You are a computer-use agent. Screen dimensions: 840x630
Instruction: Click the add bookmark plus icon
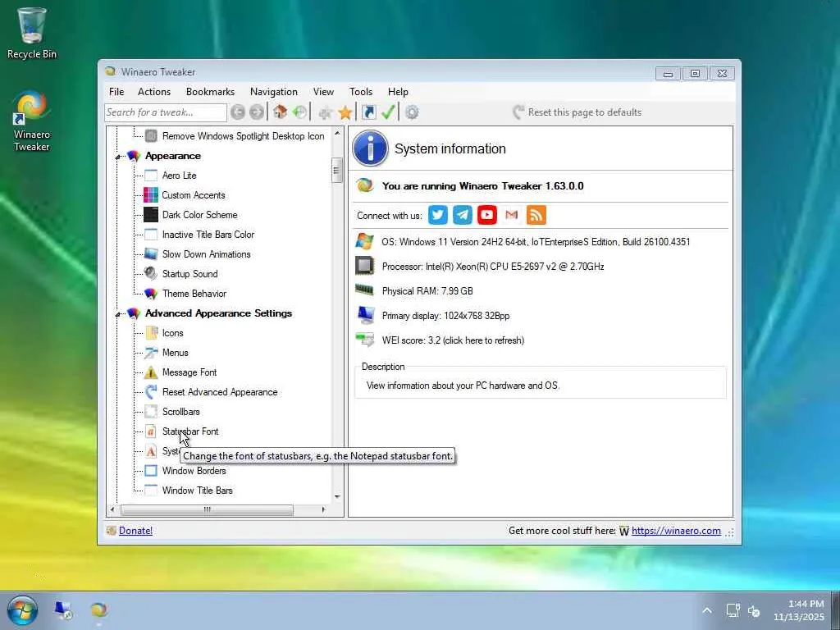325,112
